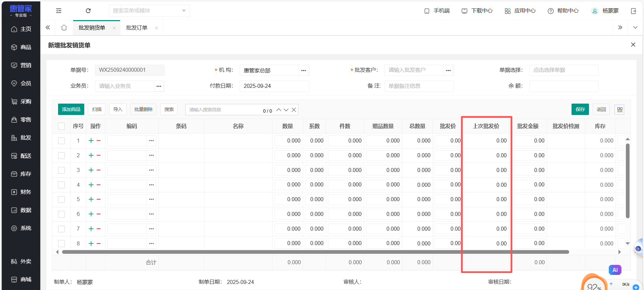644x290 pixels.
Task: Open the 业务员 selector ellipsis
Action: point(159,86)
